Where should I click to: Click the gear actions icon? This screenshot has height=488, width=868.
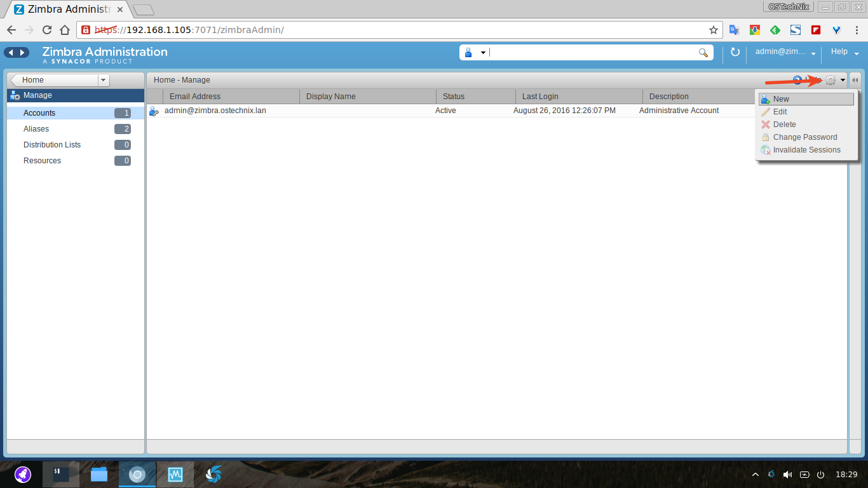coord(831,80)
